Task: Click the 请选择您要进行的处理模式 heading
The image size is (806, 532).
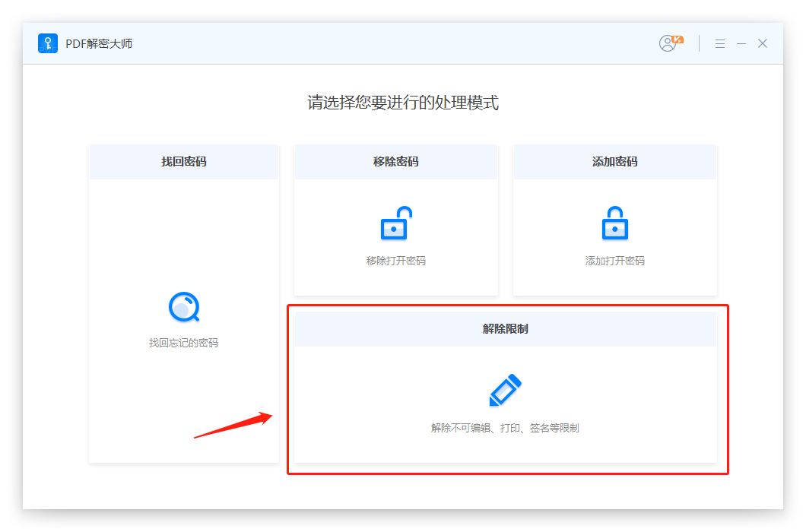Action: (x=403, y=103)
